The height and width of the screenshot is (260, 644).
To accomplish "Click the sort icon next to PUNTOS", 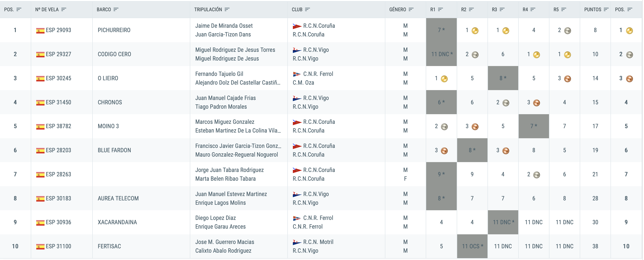I will point(606,9).
